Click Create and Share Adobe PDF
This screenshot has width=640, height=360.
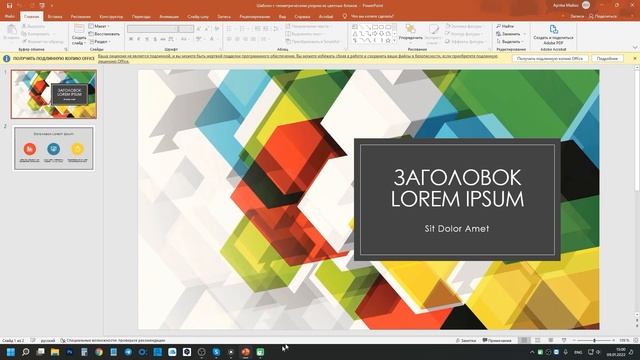(x=553, y=35)
